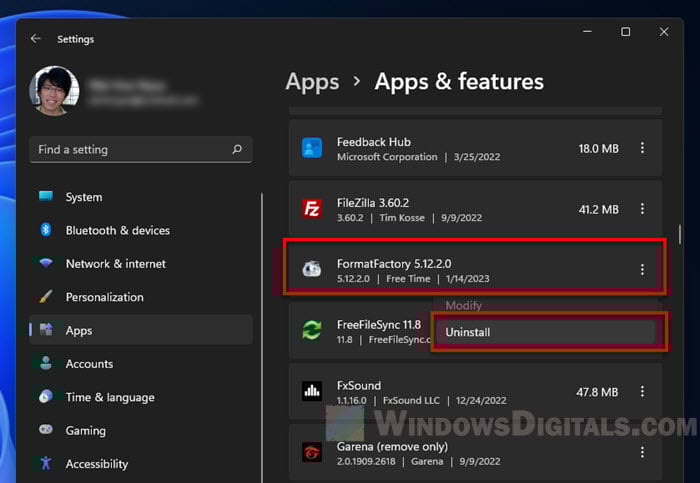Select Apps in the sidebar
This screenshot has height=483, width=700.
(141, 330)
